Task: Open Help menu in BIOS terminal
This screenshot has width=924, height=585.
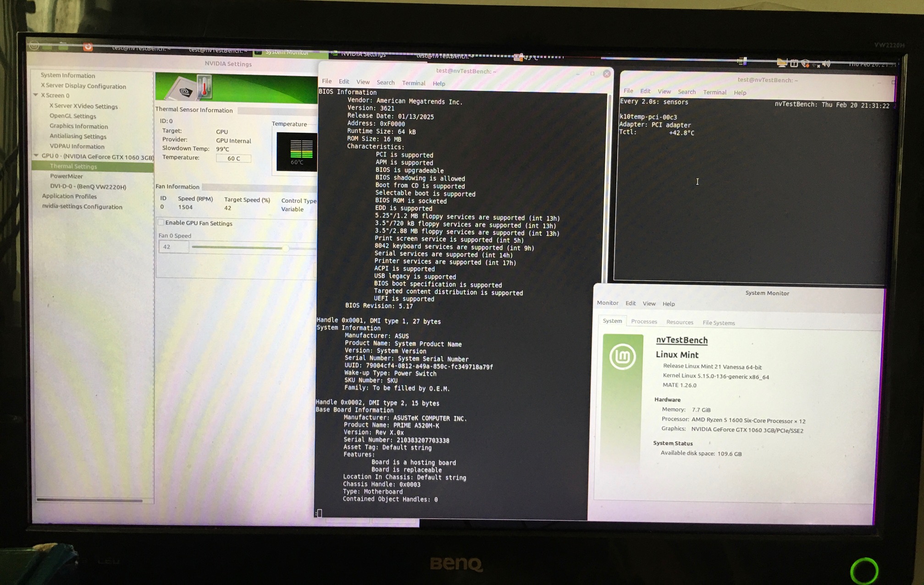Action: coord(439,84)
